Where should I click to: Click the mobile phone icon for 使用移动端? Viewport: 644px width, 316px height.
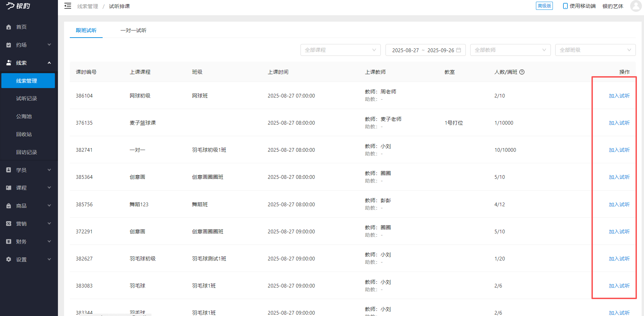tap(565, 6)
